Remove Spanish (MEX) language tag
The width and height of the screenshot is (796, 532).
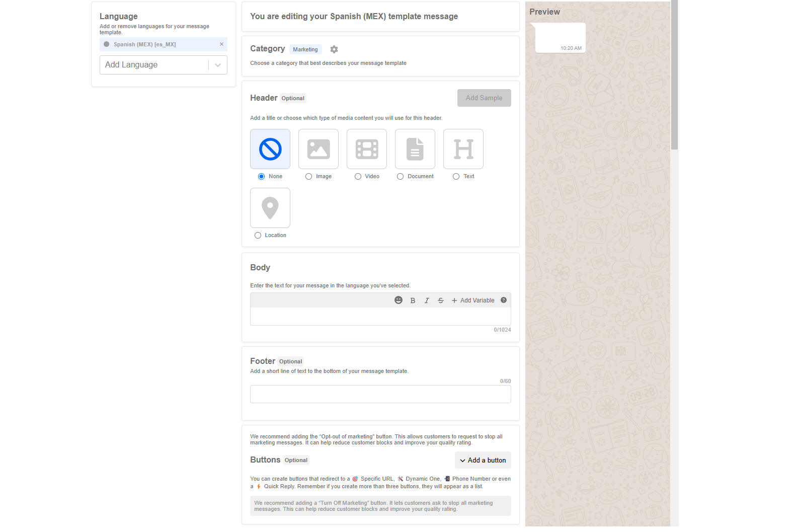pos(221,44)
